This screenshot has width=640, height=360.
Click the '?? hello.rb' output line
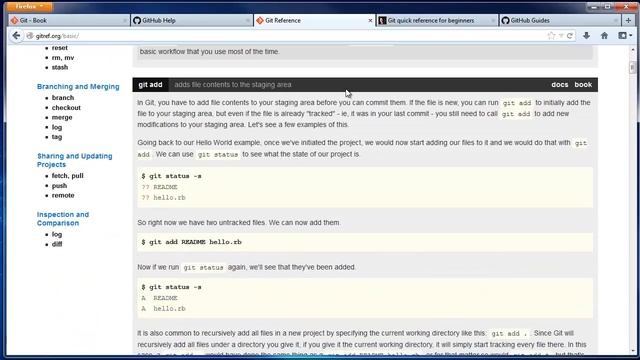[x=163, y=198]
